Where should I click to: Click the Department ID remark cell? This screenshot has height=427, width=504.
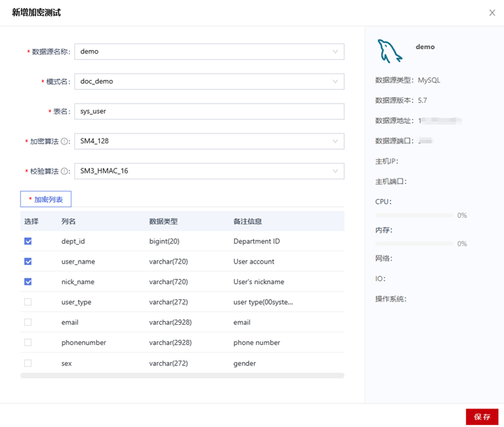point(256,241)
